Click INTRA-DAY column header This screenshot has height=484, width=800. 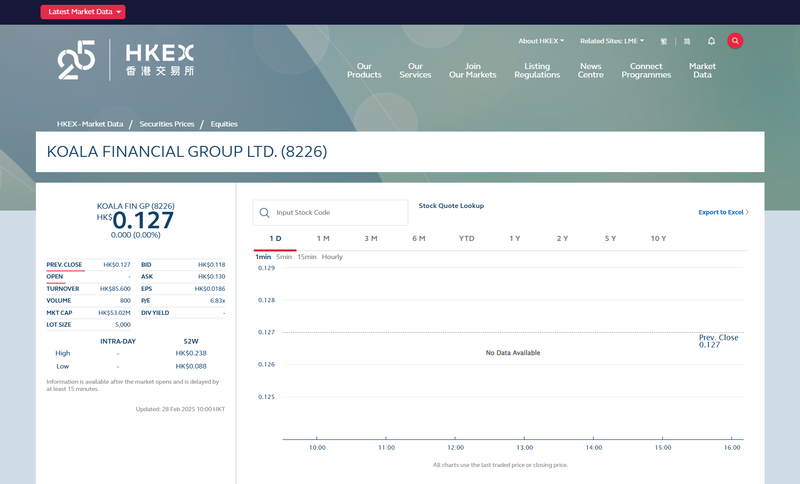click(118, 341)
